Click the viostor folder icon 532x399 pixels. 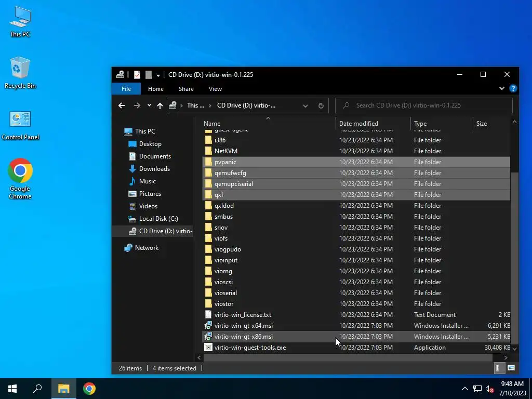point(208,303)
